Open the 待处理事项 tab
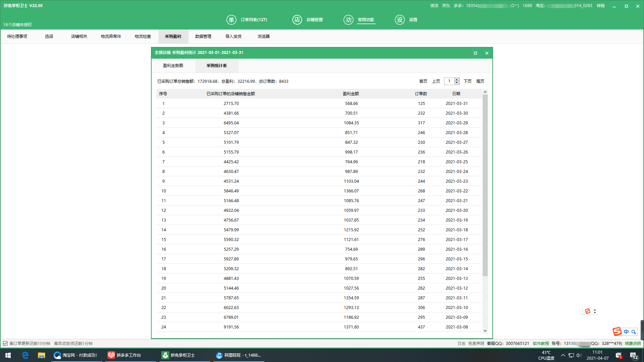The image size is (644, 362). (x=17, y=37)
